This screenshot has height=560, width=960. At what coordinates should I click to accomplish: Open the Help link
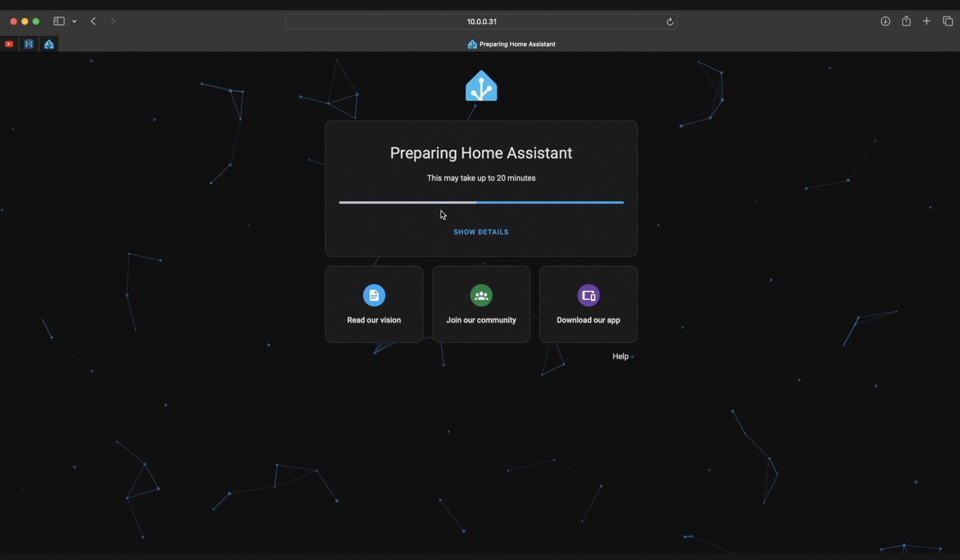point(620,356)
